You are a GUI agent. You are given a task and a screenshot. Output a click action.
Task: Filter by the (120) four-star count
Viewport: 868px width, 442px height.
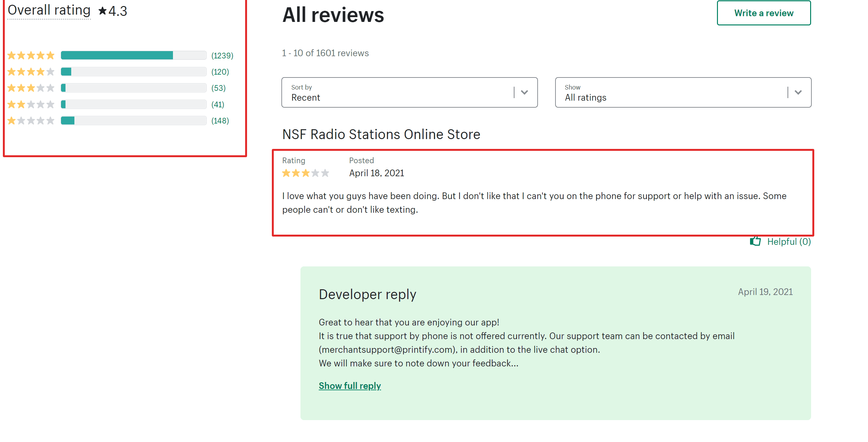[220, 72]
